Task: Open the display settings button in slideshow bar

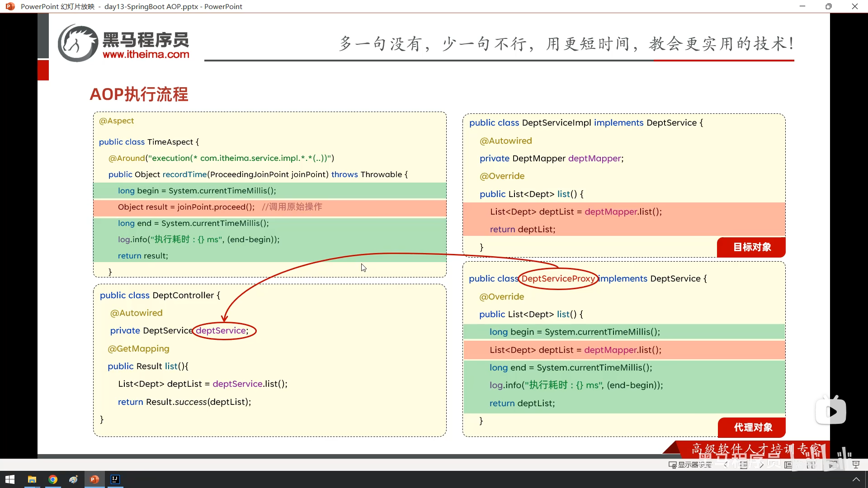Action: (x=690, y=465)
